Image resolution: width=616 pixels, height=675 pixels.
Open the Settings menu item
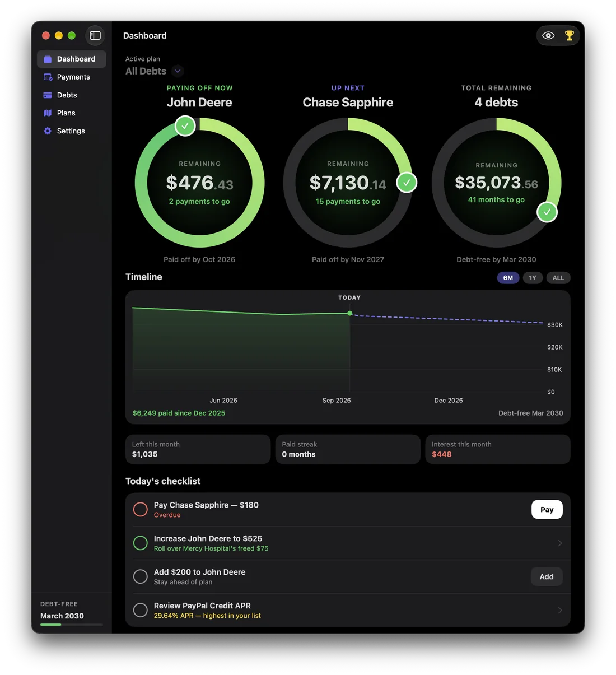click(x=72, y=131)
